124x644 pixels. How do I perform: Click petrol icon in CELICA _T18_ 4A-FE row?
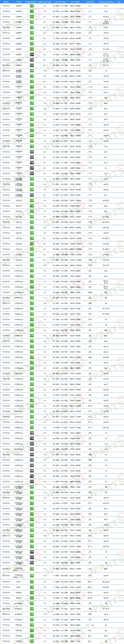(x=32, y=233)
